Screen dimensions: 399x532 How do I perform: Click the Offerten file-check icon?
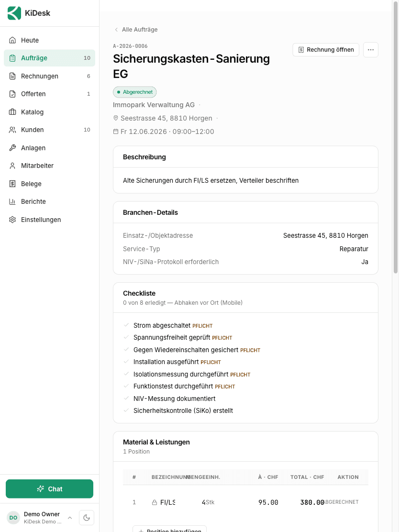click(12, 94)
